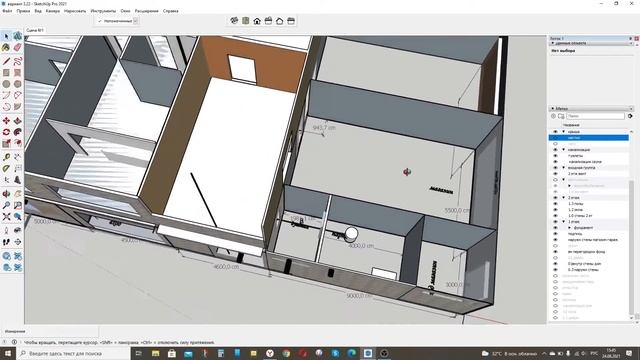Open the Правка menu

pos(23,11)
